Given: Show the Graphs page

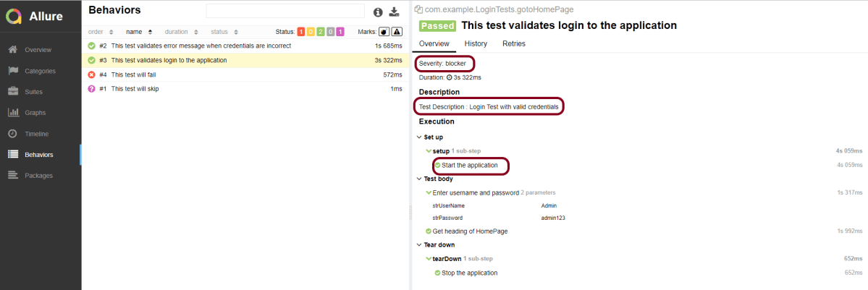Looking at the screenshot, I should 35,113.
